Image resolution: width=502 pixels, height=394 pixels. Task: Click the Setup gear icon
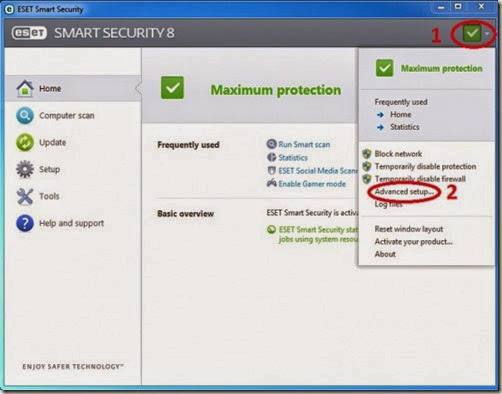25,169
